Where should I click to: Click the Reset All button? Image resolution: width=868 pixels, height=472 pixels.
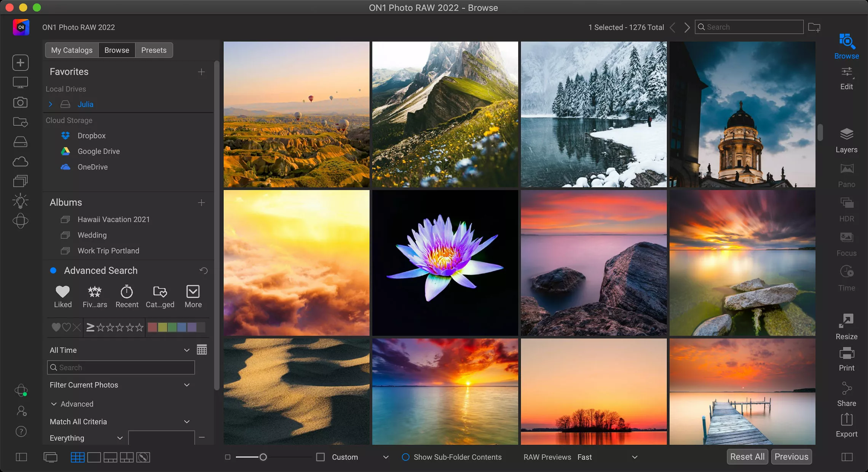click(747, 456)
